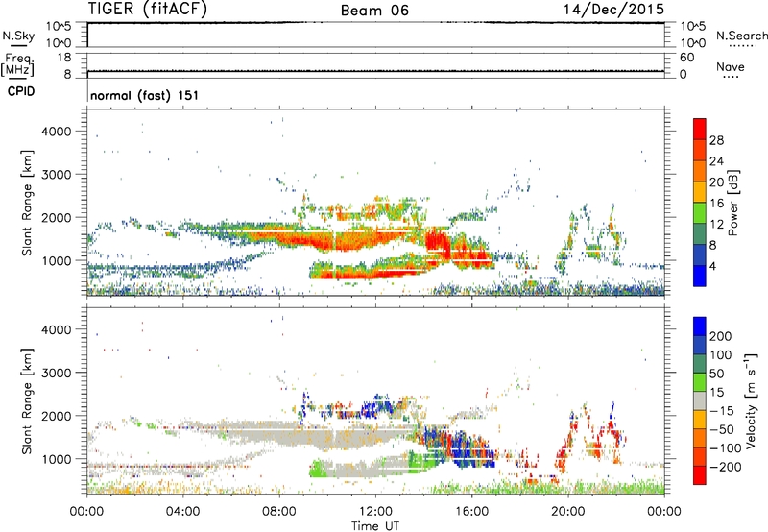768x532 pixels.
Task: Click the "16:00" time axis label
Action: (471, 512)
